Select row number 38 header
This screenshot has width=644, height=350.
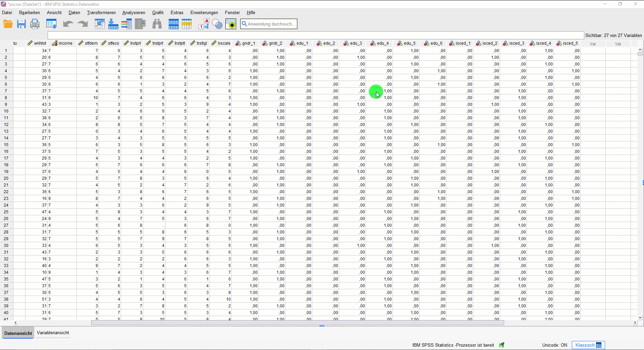(6, 299)
